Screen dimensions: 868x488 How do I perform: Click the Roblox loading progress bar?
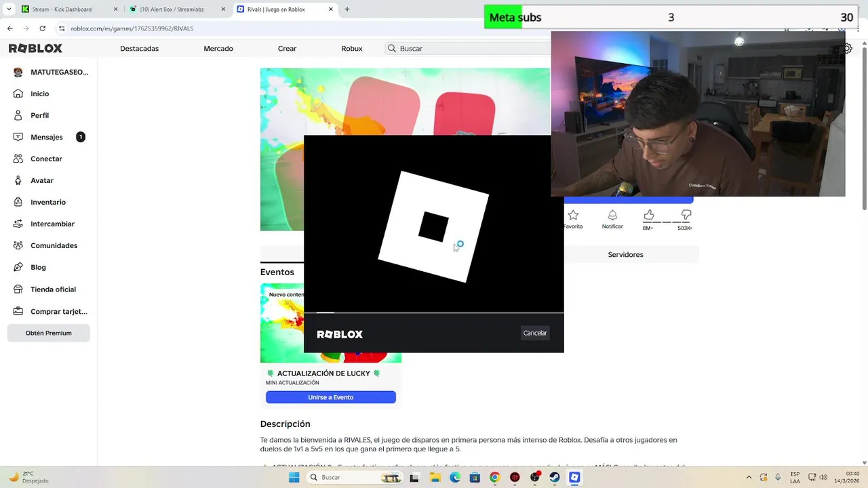[x=434, y=312]
